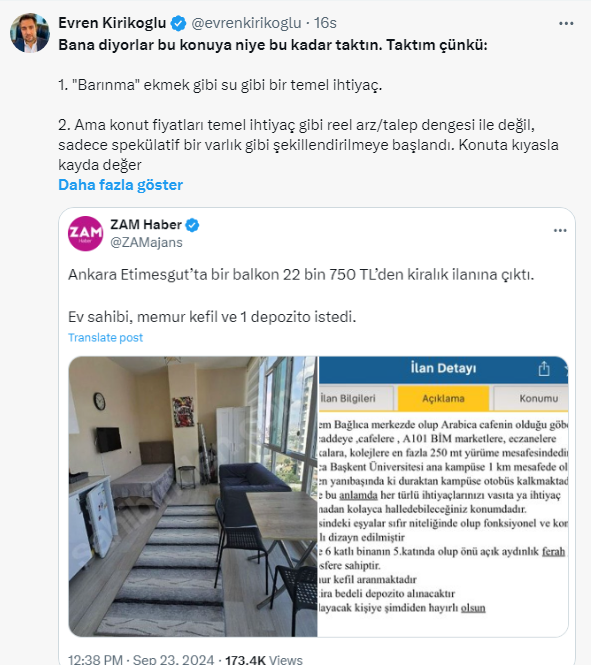Open the balcony room photo

193,496
